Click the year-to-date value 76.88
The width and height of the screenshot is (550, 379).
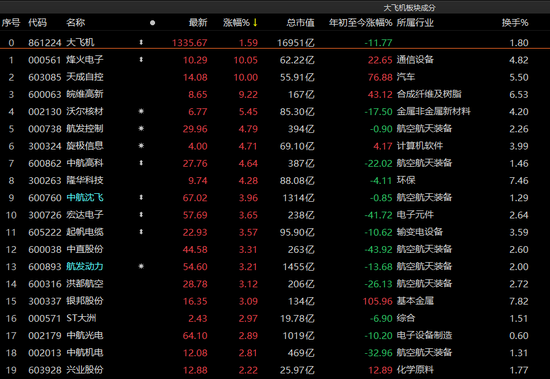[380, 77]
